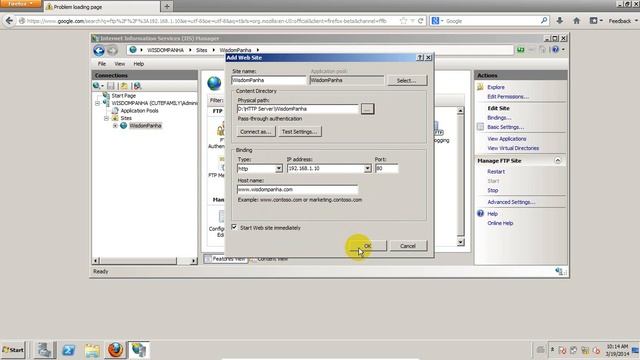Click Stop under Manage FTP Site

(x=493, y=191)
